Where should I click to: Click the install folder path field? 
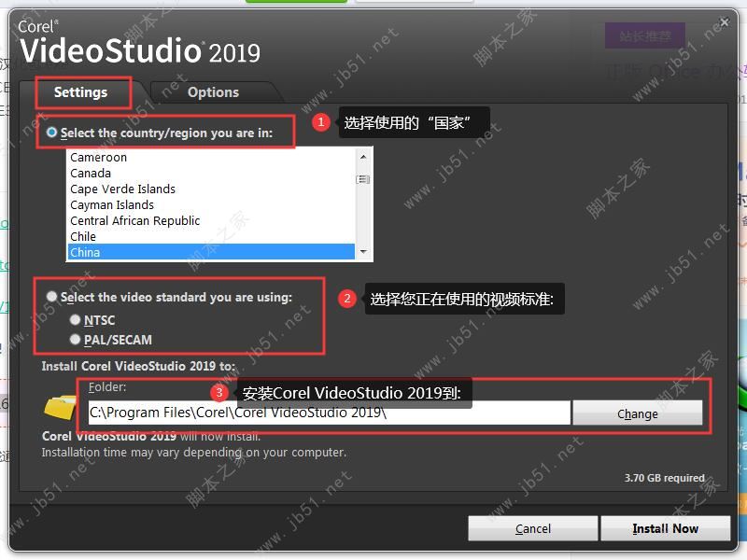(x=330, y=413)
